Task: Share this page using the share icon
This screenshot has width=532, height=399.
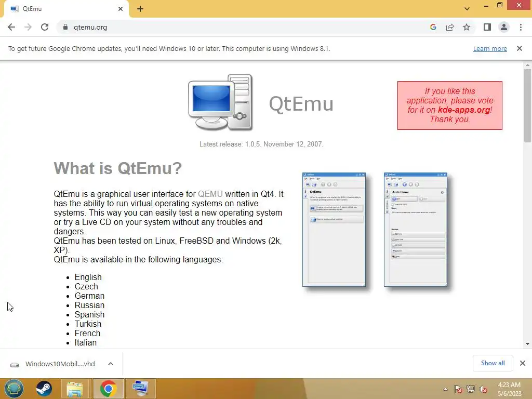Action: 450,27
